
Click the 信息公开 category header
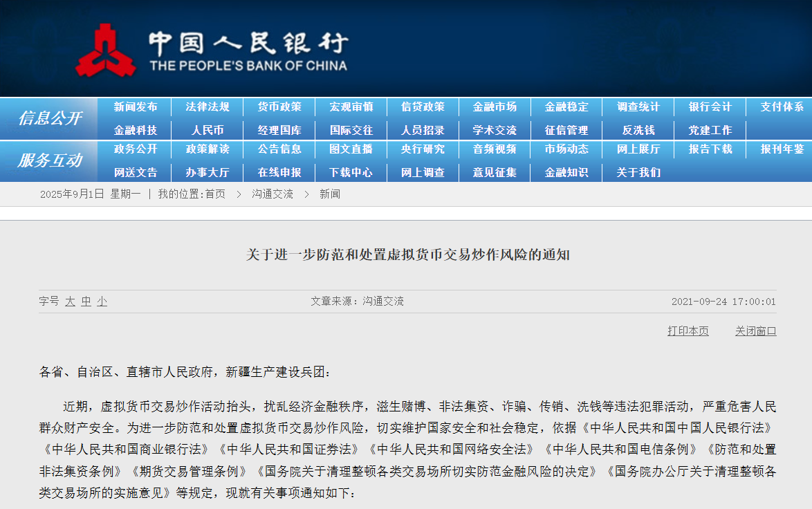[x=50, y=118]
